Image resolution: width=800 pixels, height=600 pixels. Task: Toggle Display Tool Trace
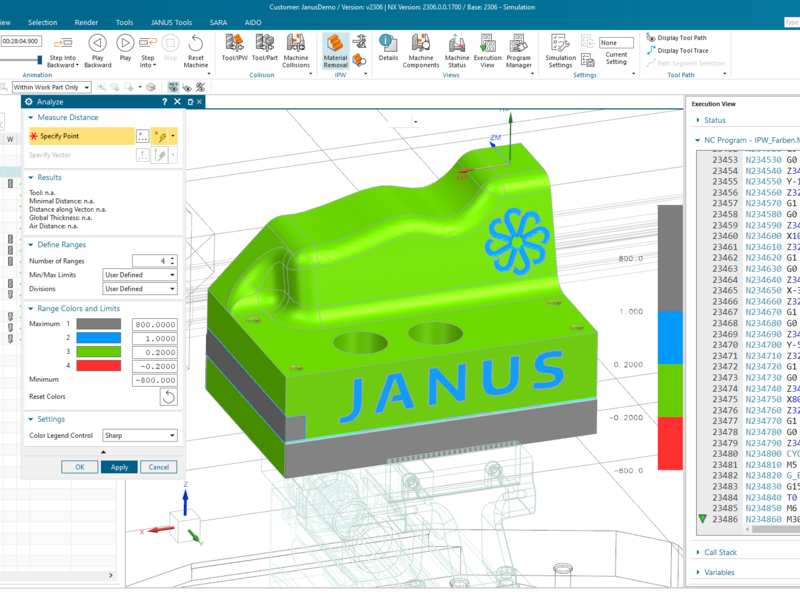coord(678,51)
